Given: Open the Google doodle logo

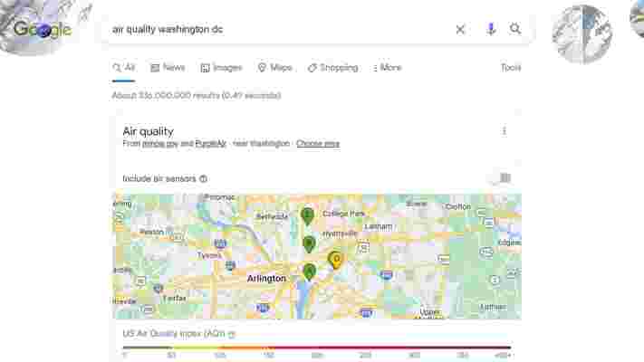Looking at the screenshot, I should (x=43, y=29).
